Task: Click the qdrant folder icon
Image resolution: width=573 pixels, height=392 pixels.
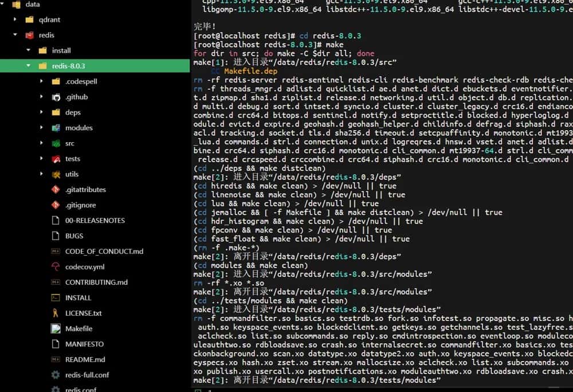Action: coord(30,19)
